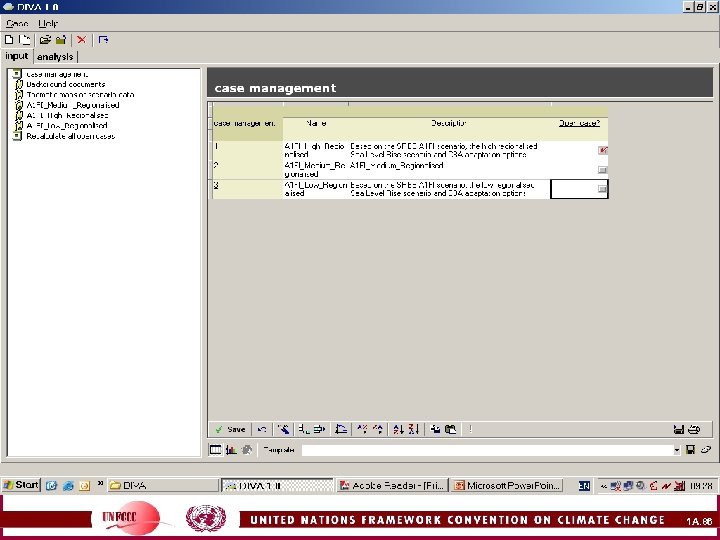Click the new case blank page icon
Image resolution: width=720 pixels, height=540 pixels.
(9, 40)
